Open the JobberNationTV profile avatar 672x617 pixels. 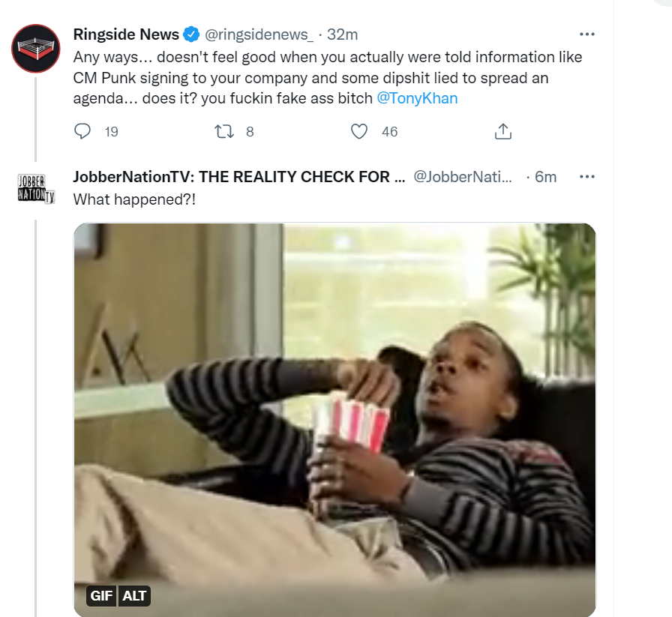tap(36, 188)
